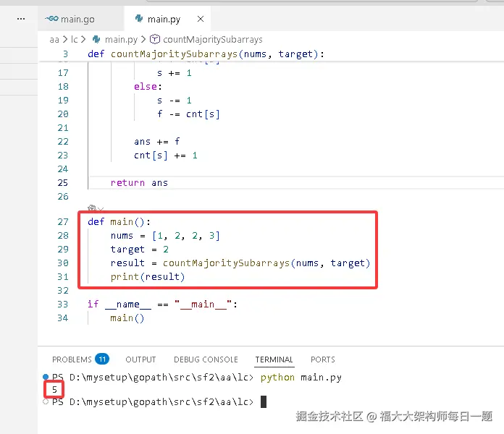Click the 'return ans' code line
This screenshot has width=504, height=434.
[x=139, y=183]
